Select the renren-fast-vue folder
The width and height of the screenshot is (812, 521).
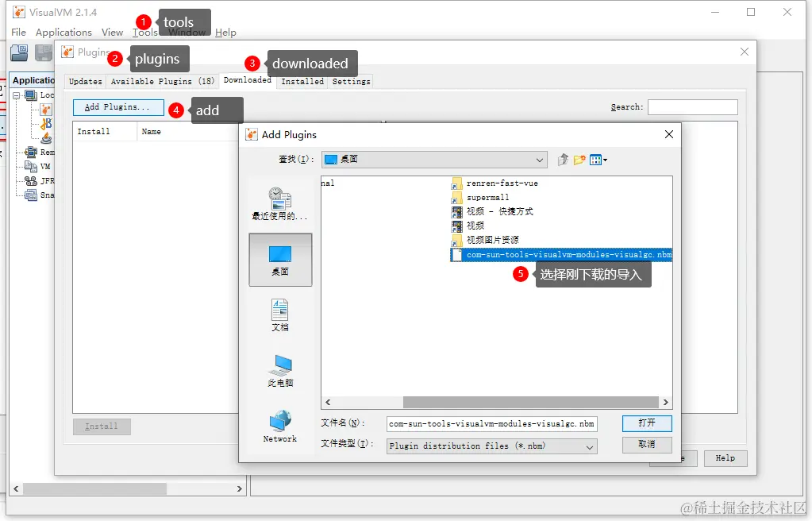pos(495,183)
